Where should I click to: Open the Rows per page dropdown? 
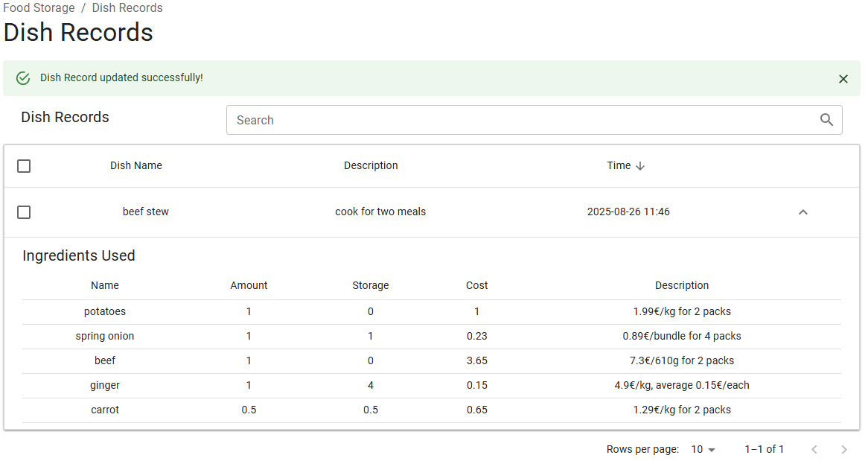(703, 449)
